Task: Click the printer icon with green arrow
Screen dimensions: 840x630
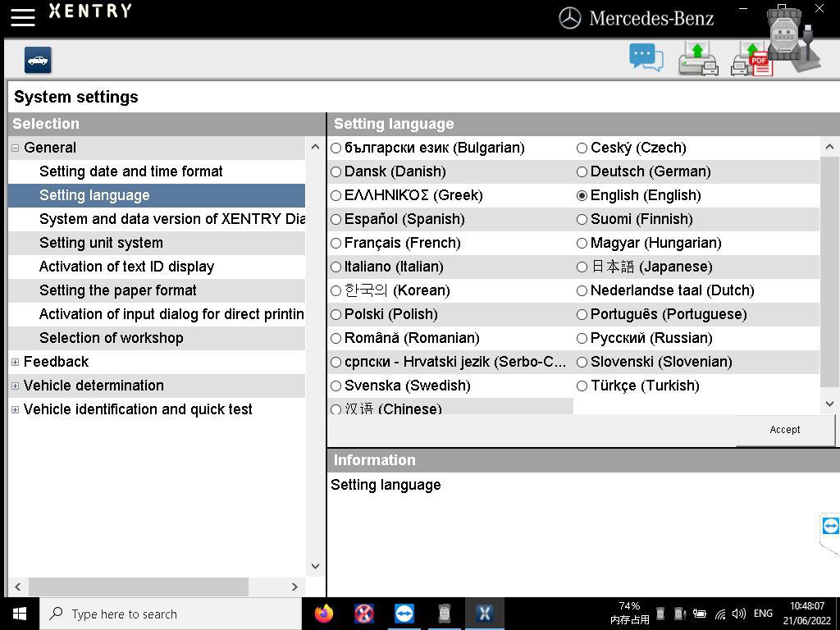Action: pos(697,59)
